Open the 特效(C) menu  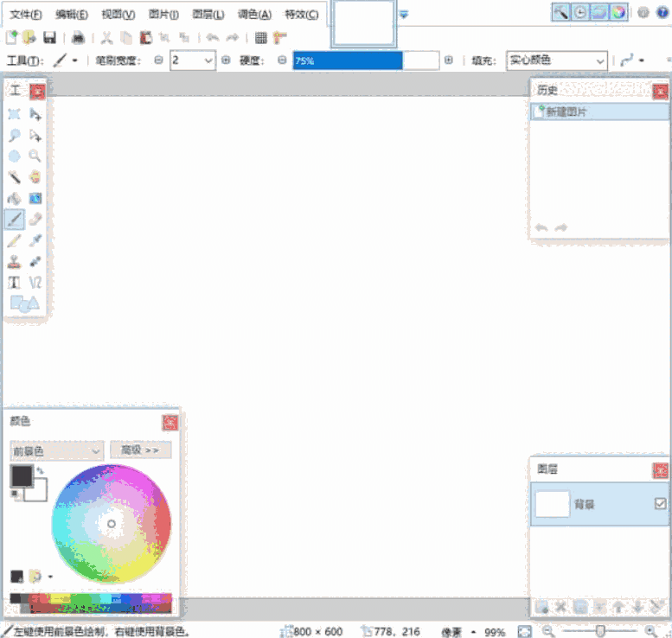[302, 15]
